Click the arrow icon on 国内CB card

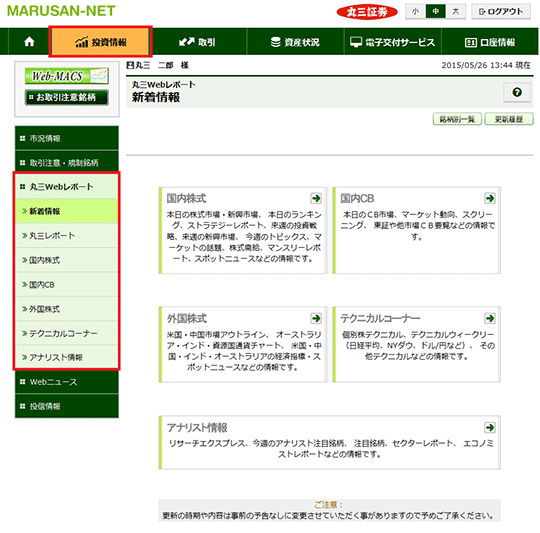(490, 198)
